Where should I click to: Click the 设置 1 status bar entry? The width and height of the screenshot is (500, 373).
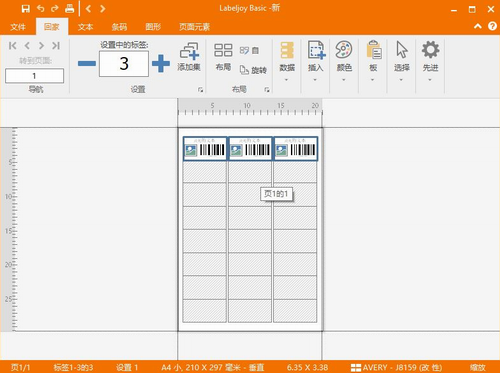coord(127,367)
